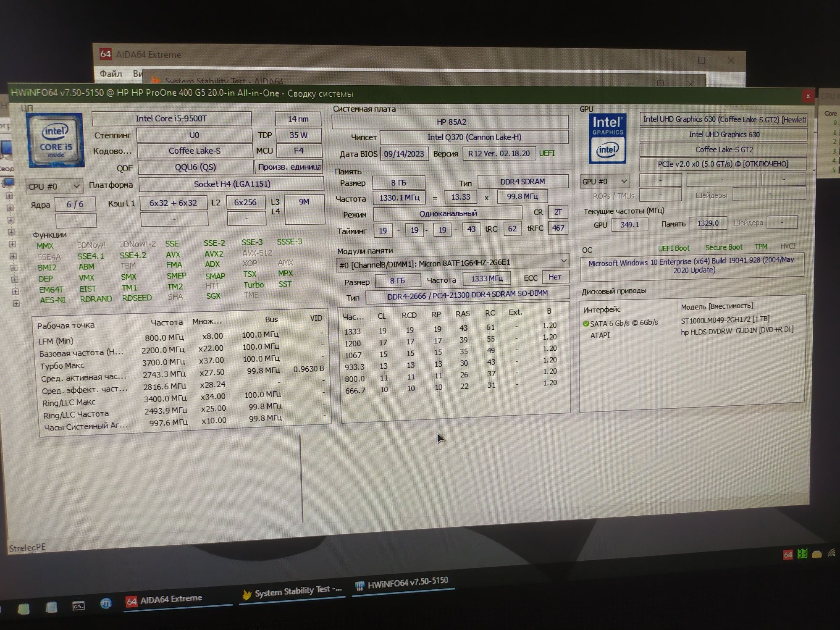Click the HVCI indicator
840x630 pixels.
787,246
